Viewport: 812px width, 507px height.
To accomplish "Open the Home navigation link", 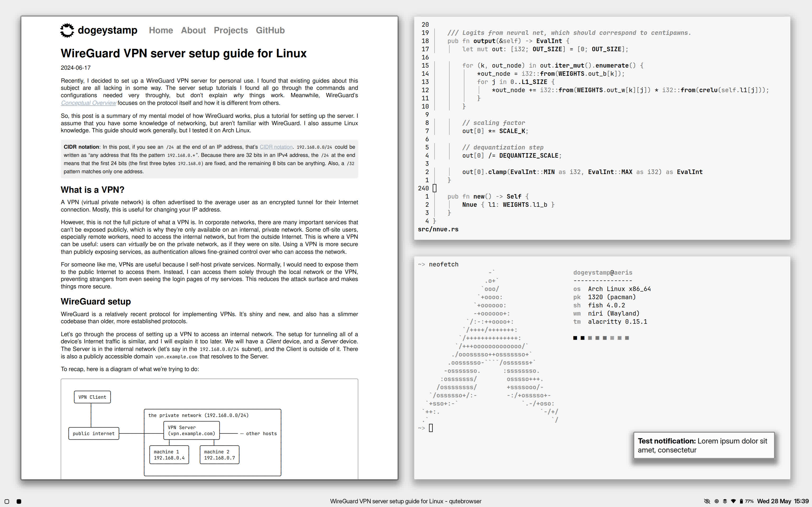I will coord(161,30).
